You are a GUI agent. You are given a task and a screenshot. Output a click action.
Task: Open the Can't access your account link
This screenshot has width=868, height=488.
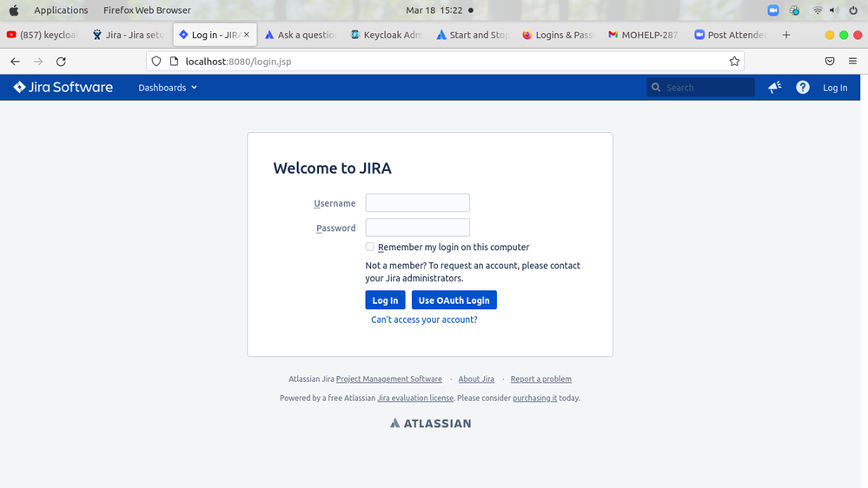[424, 320]
